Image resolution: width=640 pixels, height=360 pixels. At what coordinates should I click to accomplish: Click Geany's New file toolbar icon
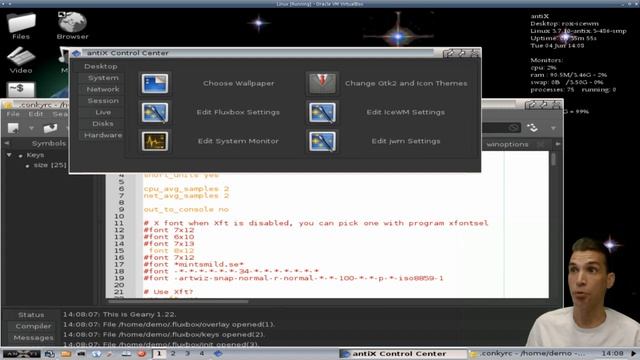(x=13, y=128)
